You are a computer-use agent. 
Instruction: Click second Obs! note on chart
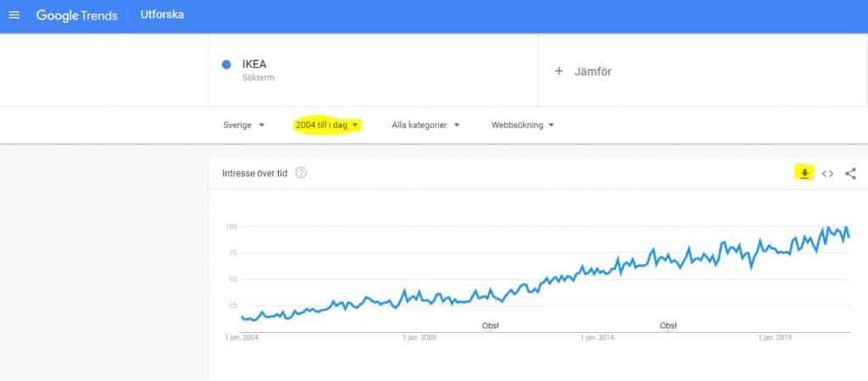click(668, 326)
